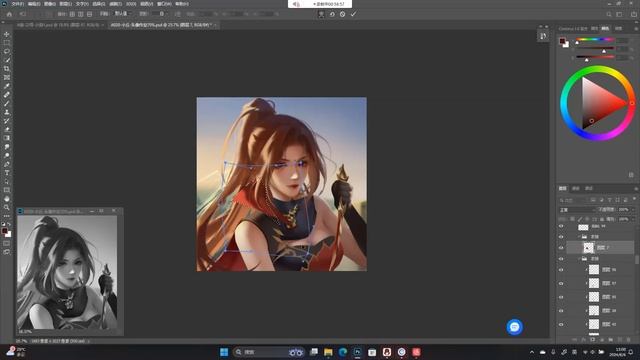Click the Windows Start button
The width and height of the screenshot is (640, 360).
(224, 352)
